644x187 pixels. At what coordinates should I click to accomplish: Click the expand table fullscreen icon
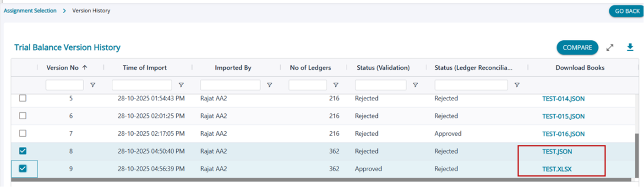[x=610, y=48]
